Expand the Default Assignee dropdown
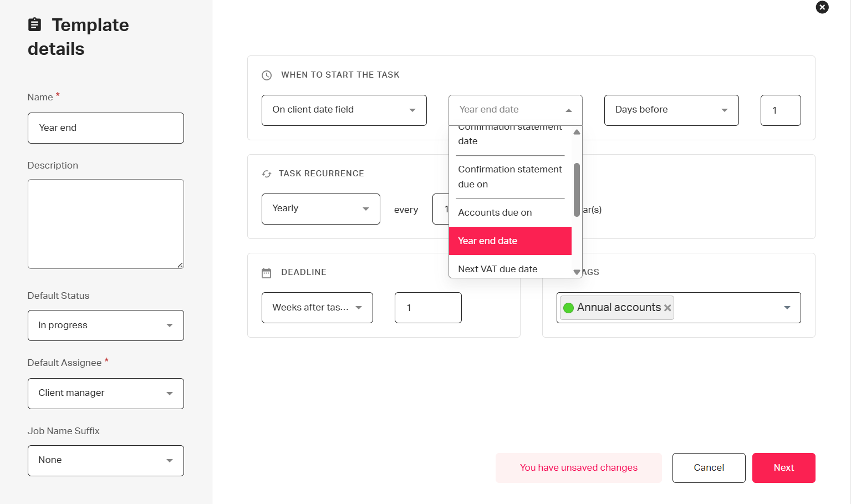 (x=105, y=394)
